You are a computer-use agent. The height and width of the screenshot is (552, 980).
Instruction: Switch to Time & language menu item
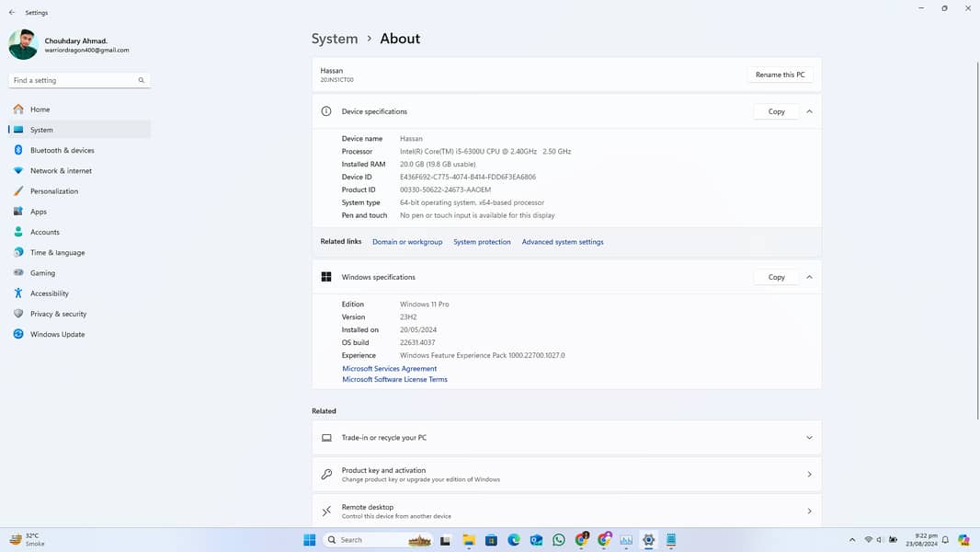tap(57, 253)
